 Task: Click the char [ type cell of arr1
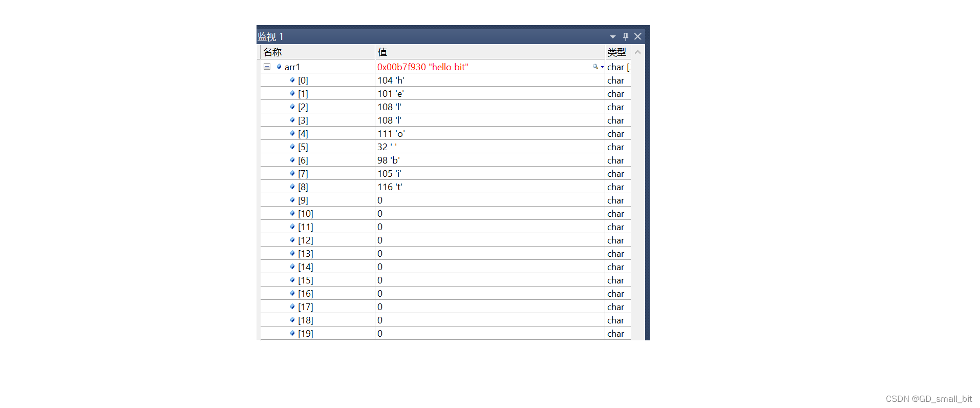click(x=619, y=67)
